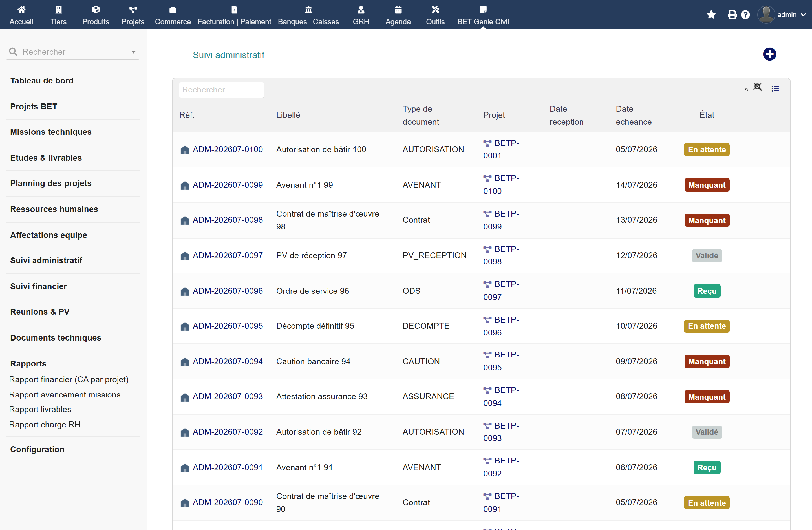Screen dimensions: 812x530
Task: Remove filters with the crossed magnifier icon
Action: pos(757,87)
